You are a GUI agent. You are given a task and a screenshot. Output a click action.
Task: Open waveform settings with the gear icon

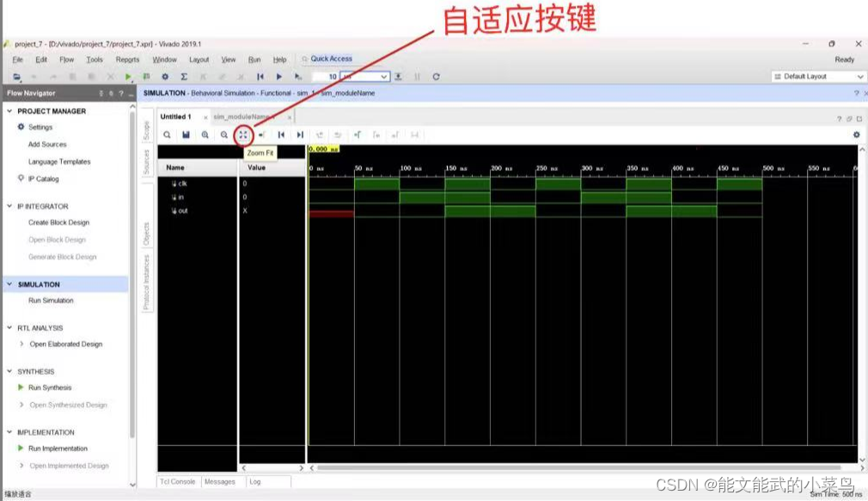click(856, 135)
